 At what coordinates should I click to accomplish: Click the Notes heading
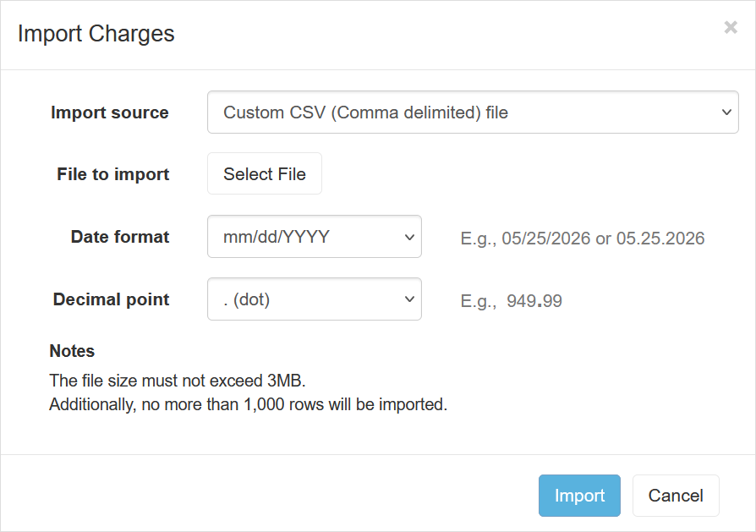(x=72, y=351)
